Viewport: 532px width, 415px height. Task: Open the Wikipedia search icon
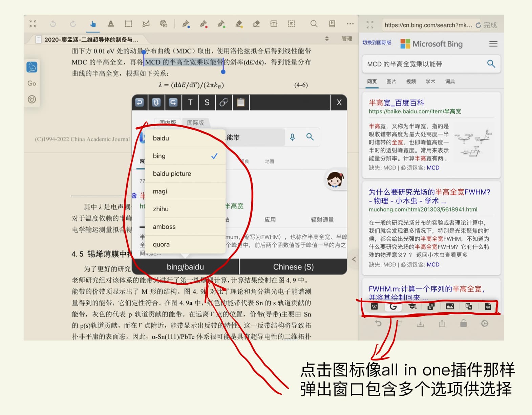[x=374, y=307]
